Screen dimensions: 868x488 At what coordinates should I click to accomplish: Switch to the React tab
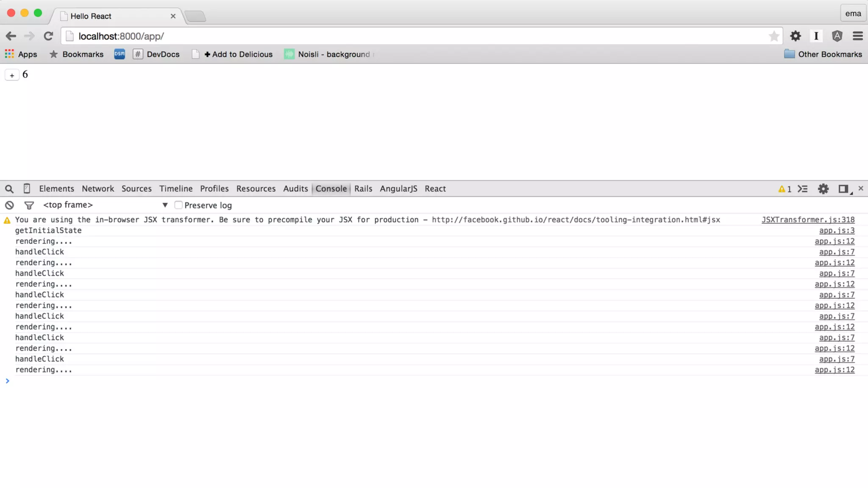[435, 189]
